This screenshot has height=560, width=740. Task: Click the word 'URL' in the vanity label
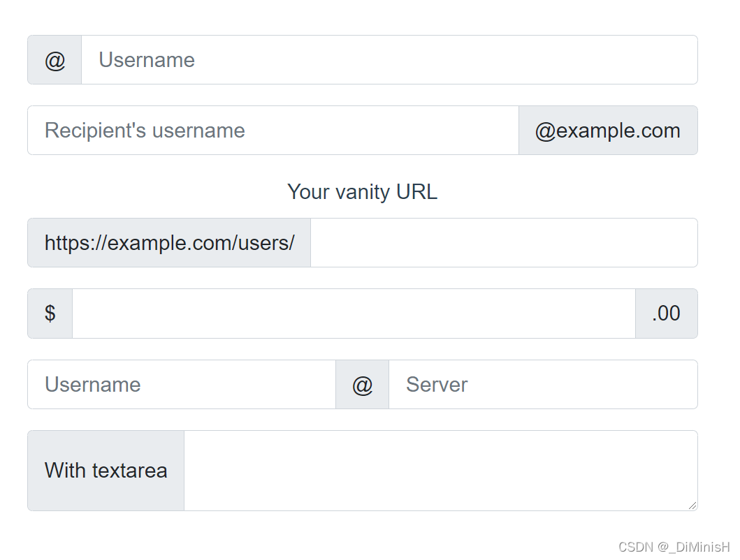click(x=416, y=192)
